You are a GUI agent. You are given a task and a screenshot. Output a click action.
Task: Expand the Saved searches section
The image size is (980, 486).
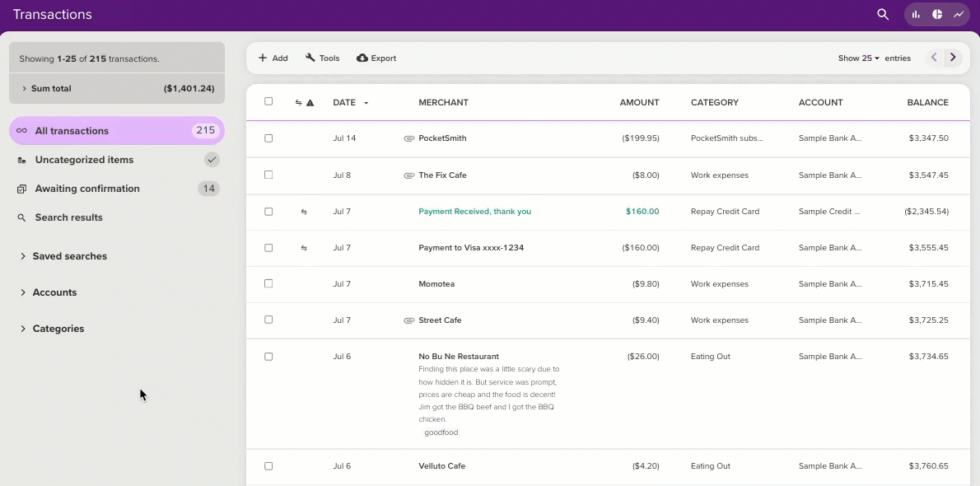[63, 256]
